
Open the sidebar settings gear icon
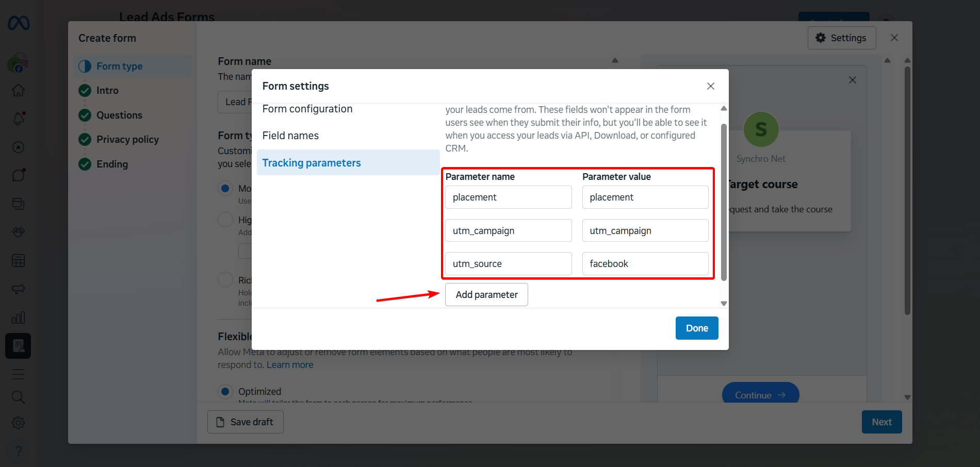[x=19, y=423]
